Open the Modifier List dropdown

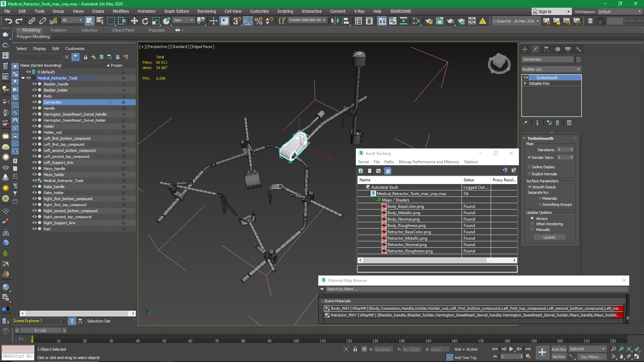(551, 69)
